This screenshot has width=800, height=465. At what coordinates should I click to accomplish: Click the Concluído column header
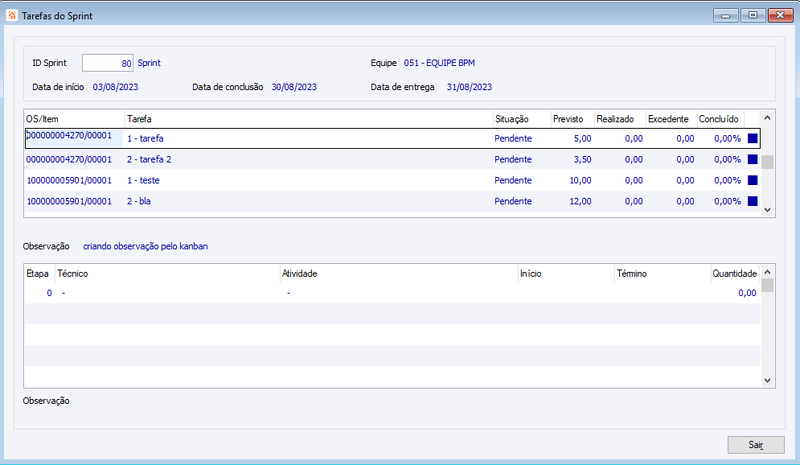click(720, 119)
